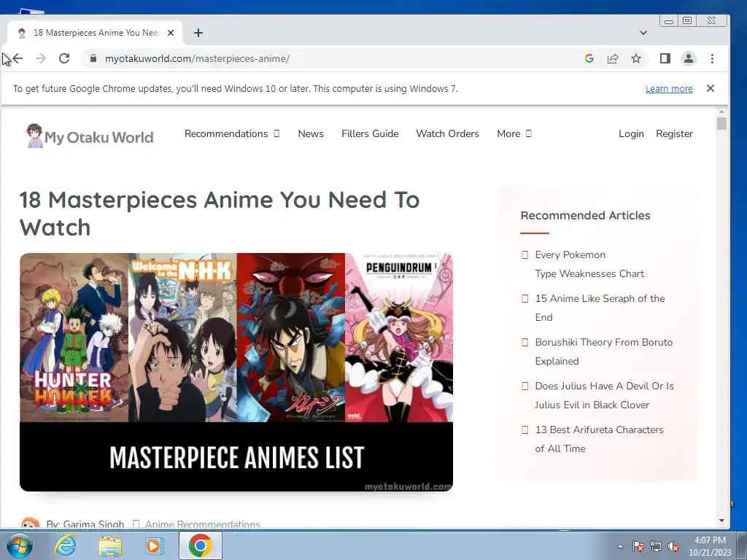Click the Action Center flag icon
This screenshot has height=560, width=747.
[638, 546]
